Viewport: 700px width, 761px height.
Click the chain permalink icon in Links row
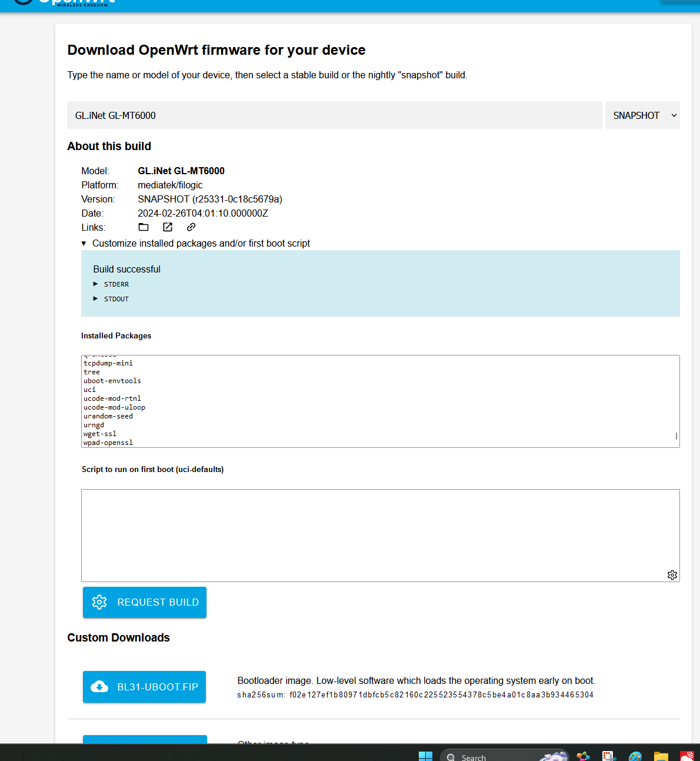[191, 227]
